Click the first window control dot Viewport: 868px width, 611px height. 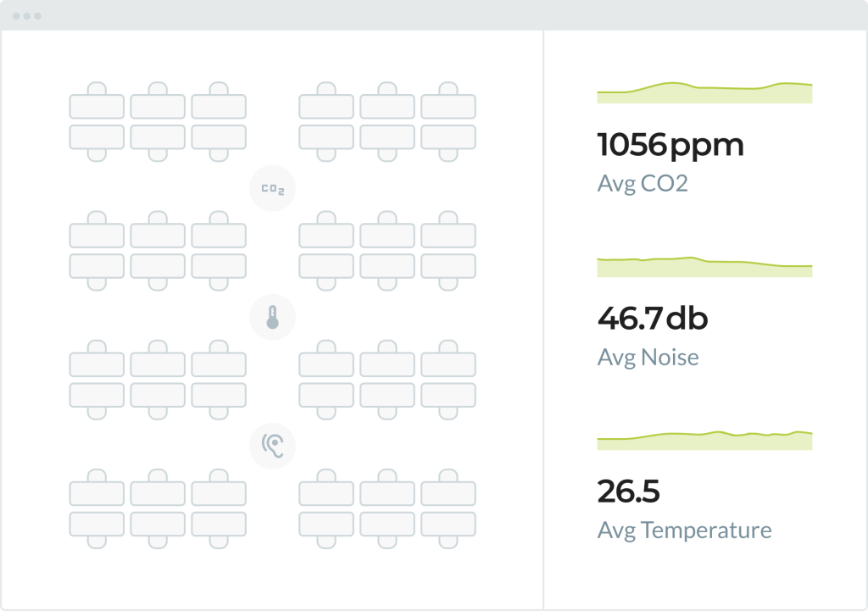coord(16,16)
